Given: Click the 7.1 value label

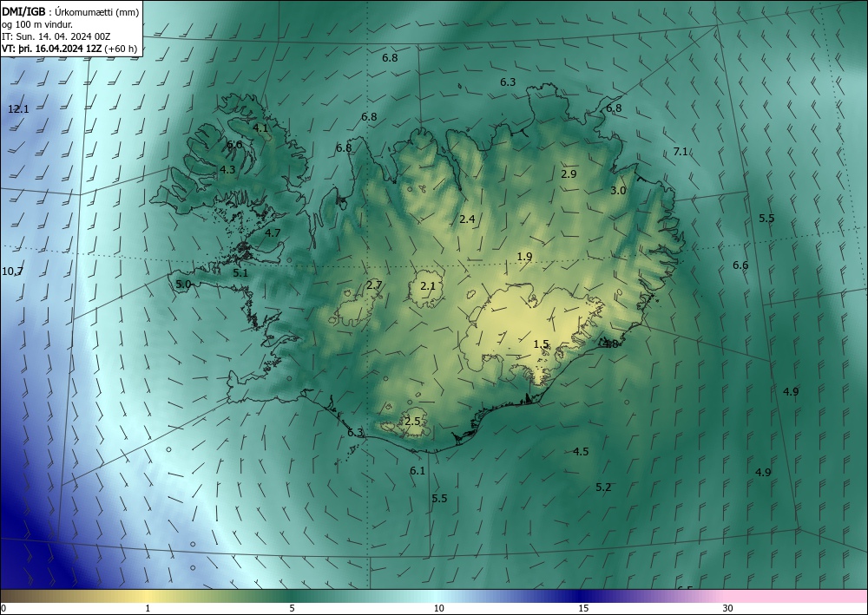Looking at the screenshot, I should tap(681, 152).
